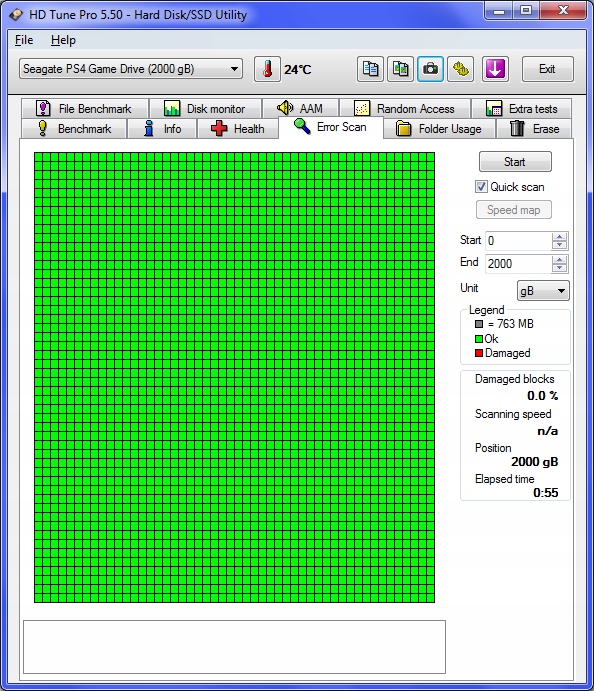This screenshot has width=594, height=691.
Task: Increase the Start value with up arrow
Action: coord(560,237)
